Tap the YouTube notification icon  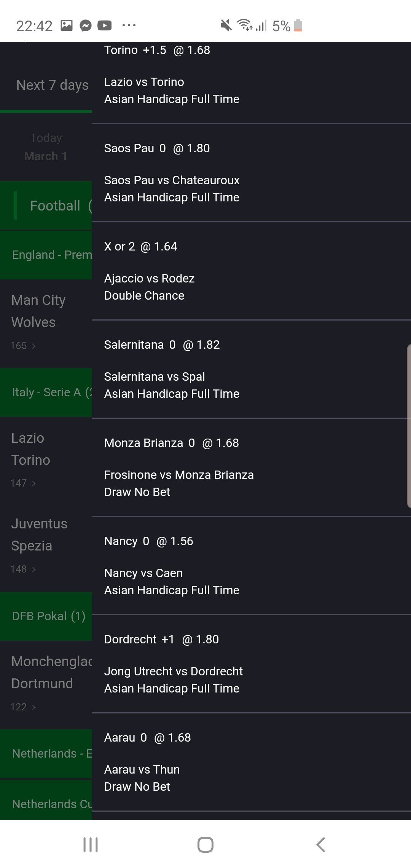(104, 26)
